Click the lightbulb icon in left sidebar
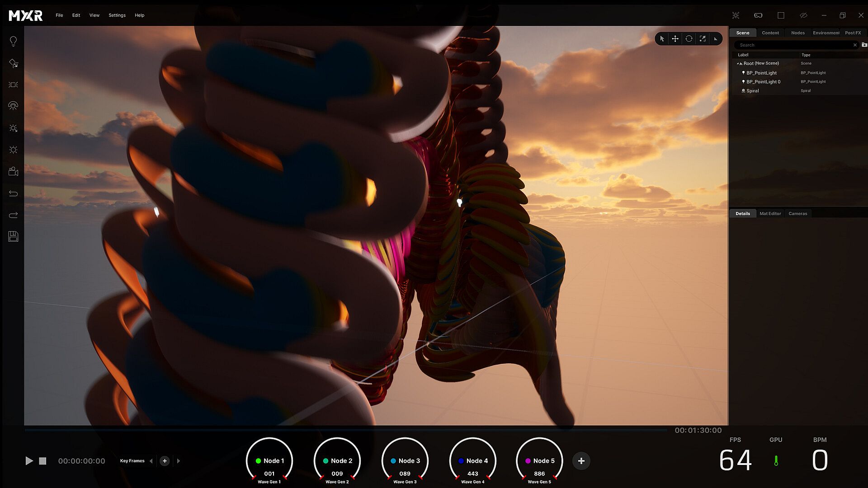This screenshot has height=488, width=868. click(x=13, y=41)
